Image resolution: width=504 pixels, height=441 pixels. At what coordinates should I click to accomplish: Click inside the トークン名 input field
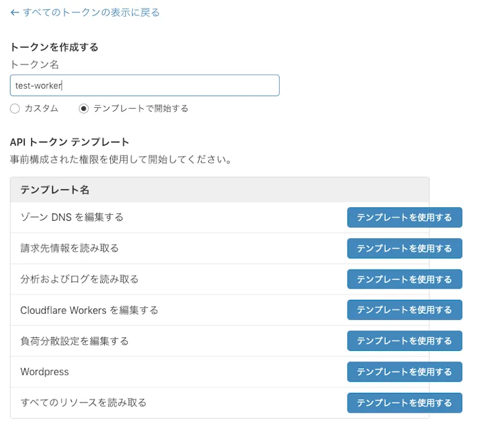coord(144,85)
